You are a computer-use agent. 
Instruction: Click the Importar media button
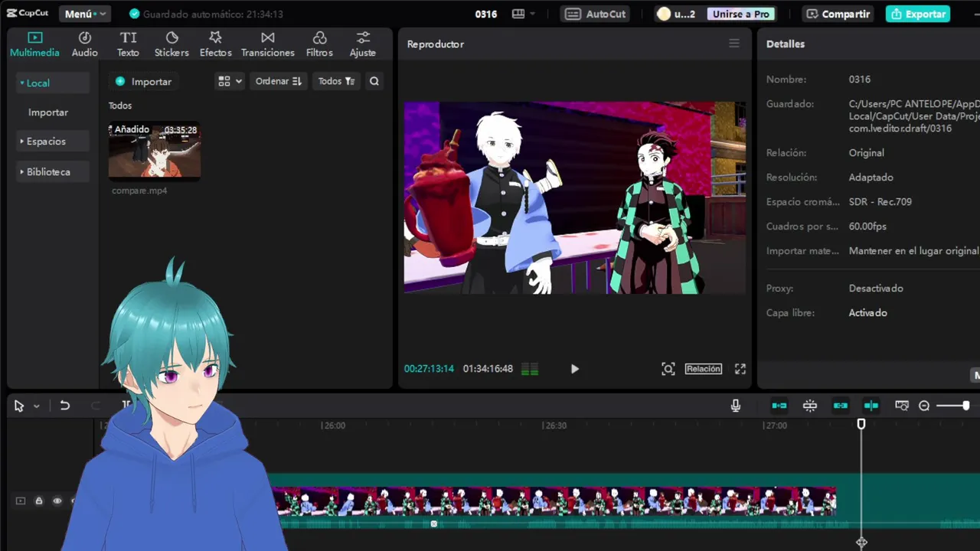144,81
